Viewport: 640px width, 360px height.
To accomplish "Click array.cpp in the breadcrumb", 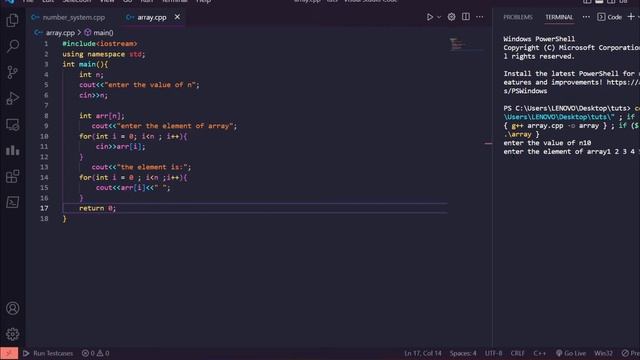I will (x=60, y=33).
